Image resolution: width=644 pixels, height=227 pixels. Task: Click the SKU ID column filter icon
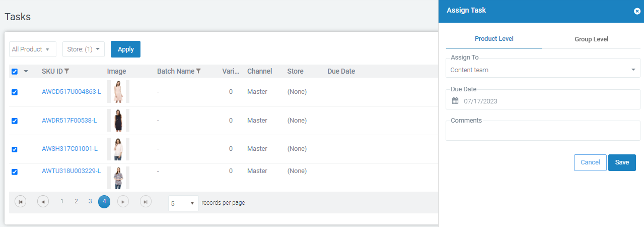(67, 72)
